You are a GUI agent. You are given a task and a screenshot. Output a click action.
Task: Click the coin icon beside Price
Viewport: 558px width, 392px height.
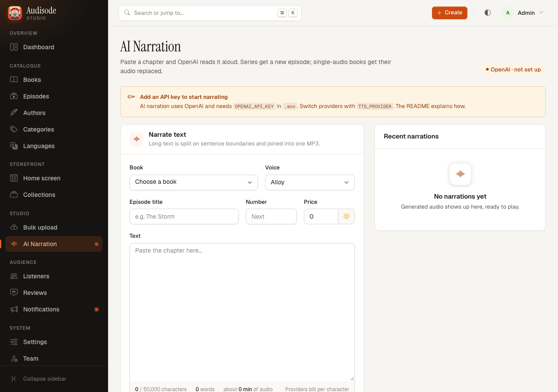(347, 216)
